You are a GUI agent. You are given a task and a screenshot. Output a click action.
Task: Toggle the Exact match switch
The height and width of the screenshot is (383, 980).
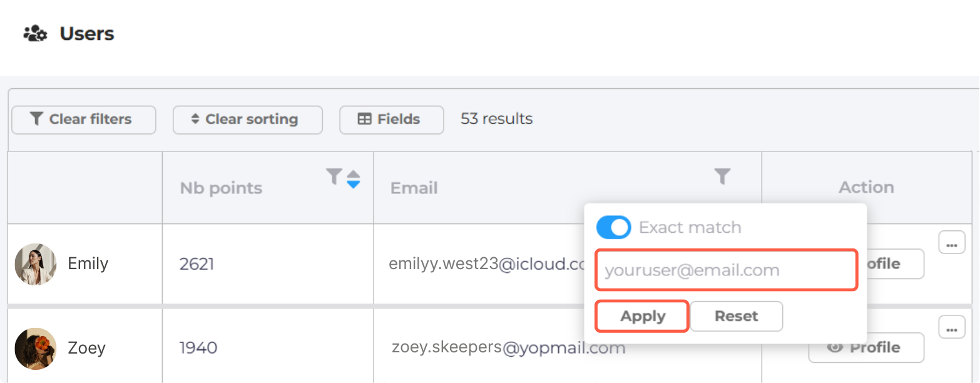coord(614,228)
